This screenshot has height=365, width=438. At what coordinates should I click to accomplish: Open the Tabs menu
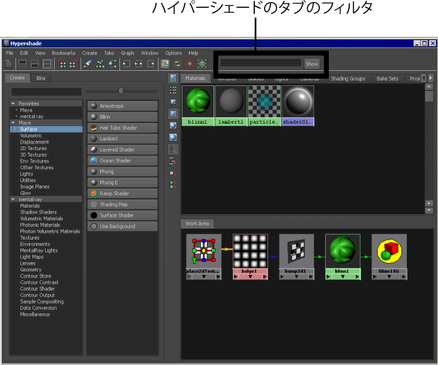109,53
